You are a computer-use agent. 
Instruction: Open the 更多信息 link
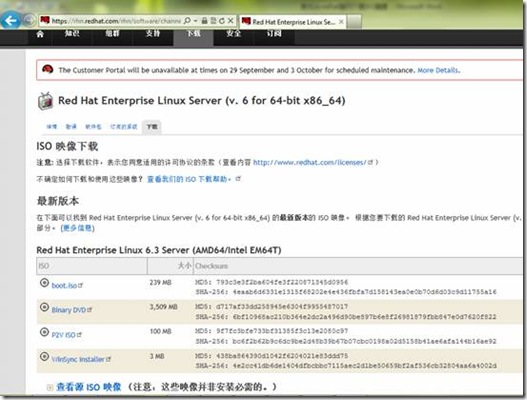pos(77,228)
